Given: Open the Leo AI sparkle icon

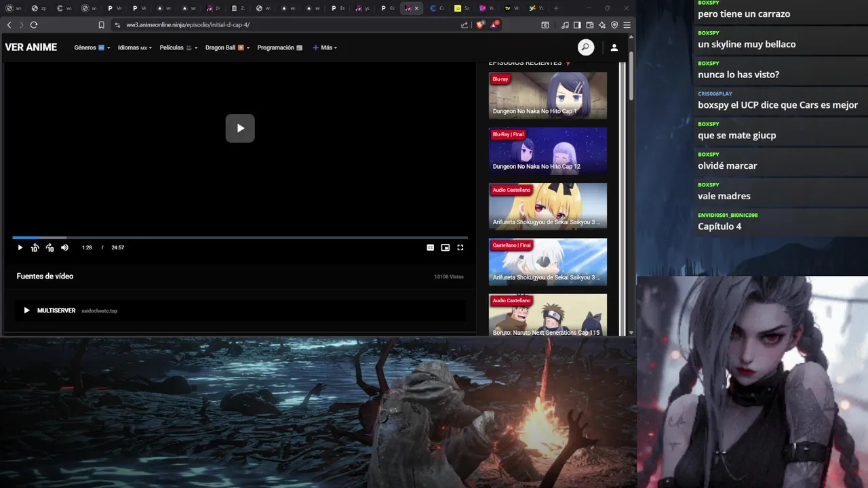Looking at the screenshot, I should pyautogui.click(x=602, y=25).
